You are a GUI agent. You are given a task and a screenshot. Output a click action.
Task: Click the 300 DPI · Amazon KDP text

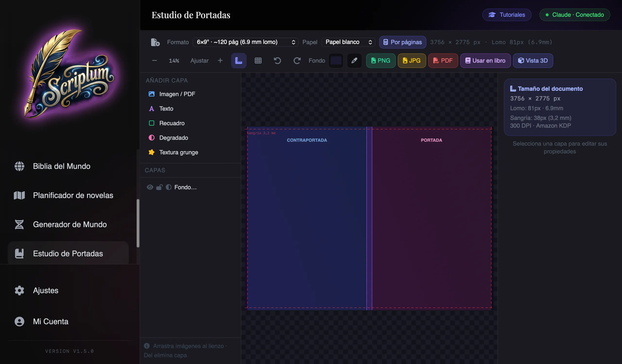pos(540,125)
